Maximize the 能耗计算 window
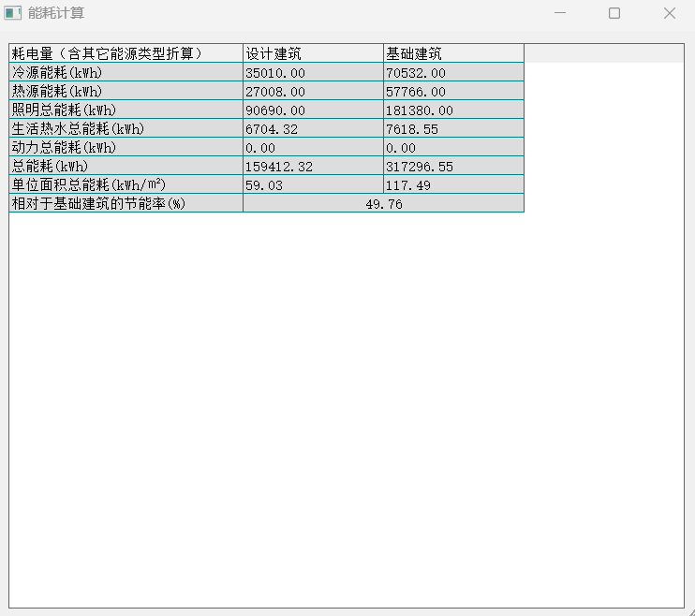 coord(614,13)
